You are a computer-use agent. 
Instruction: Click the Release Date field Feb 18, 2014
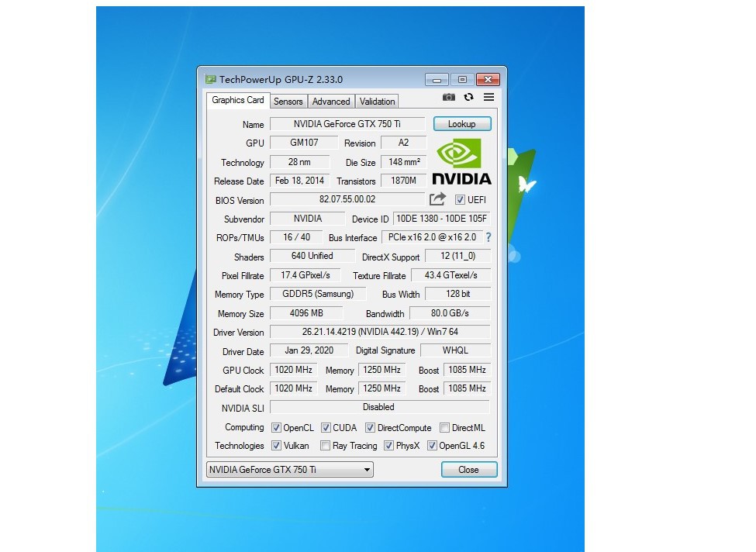(x=299, y=181)
